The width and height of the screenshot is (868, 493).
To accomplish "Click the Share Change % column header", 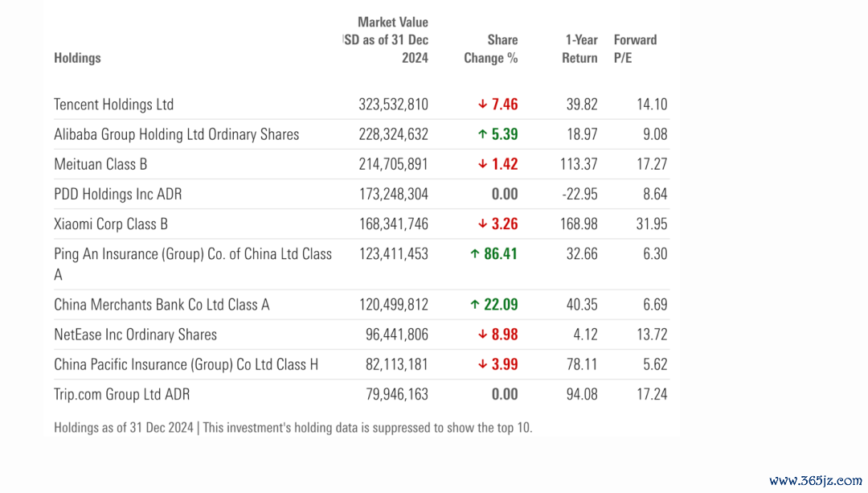I will pyautogui.click(x=490, y=49).
